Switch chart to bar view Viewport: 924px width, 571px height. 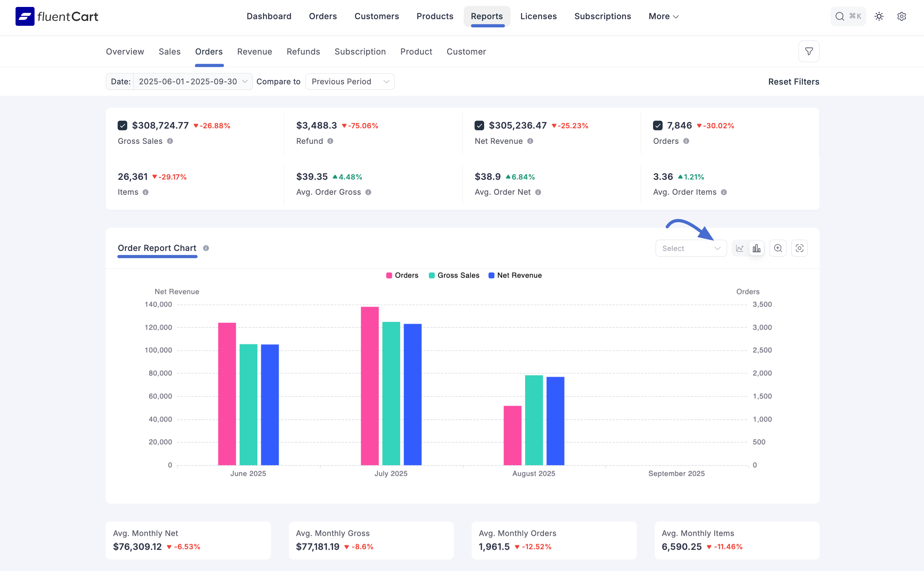tap(756, 248)
